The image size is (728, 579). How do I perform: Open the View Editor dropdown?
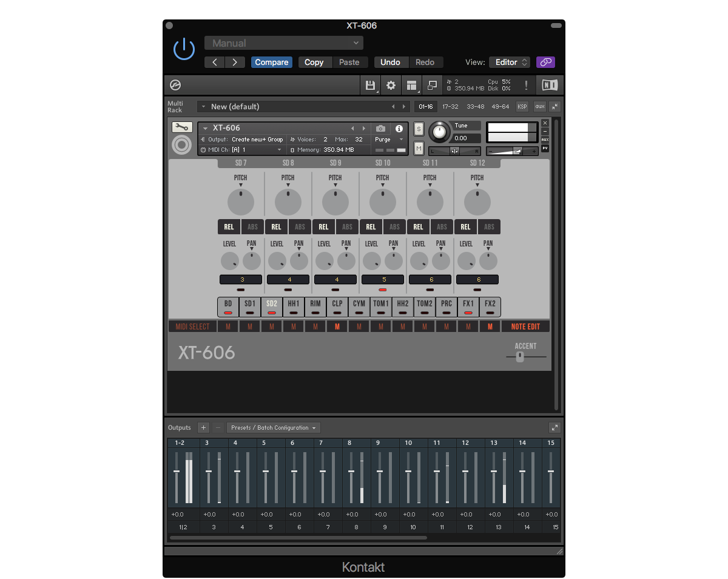[510, 62]
